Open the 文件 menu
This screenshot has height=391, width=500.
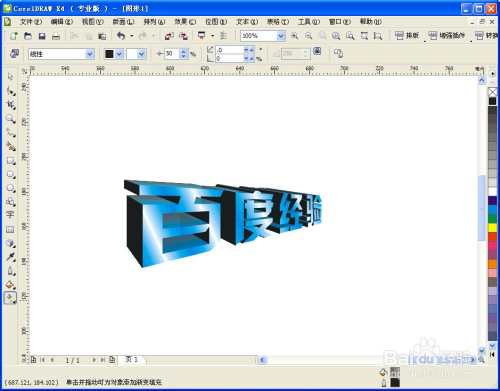tap(31, 22)
